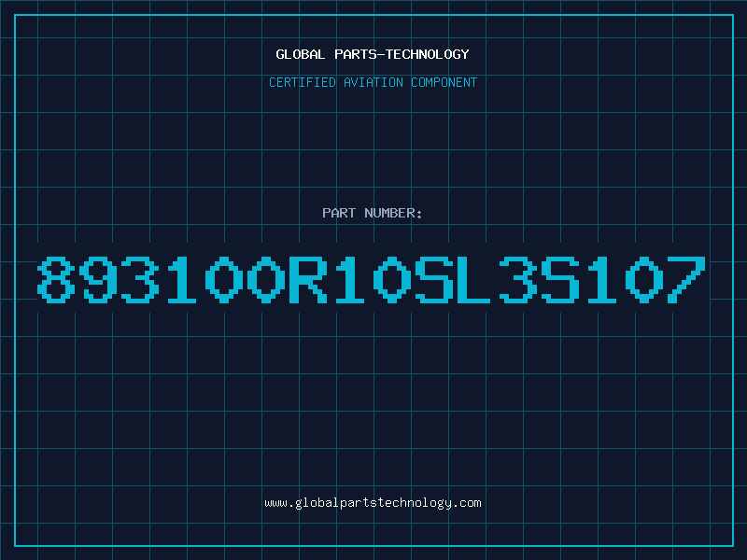The image size is (747, 560).
Task: Open the www.globalpartstechnology.com link
Action: pos(373,503)
